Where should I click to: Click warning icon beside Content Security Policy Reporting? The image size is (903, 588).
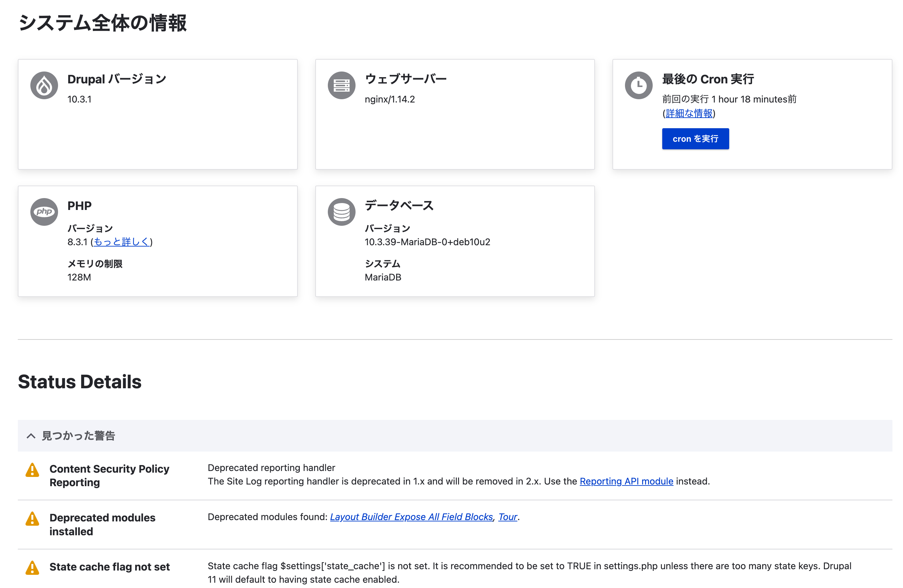[x=32, y=470]
